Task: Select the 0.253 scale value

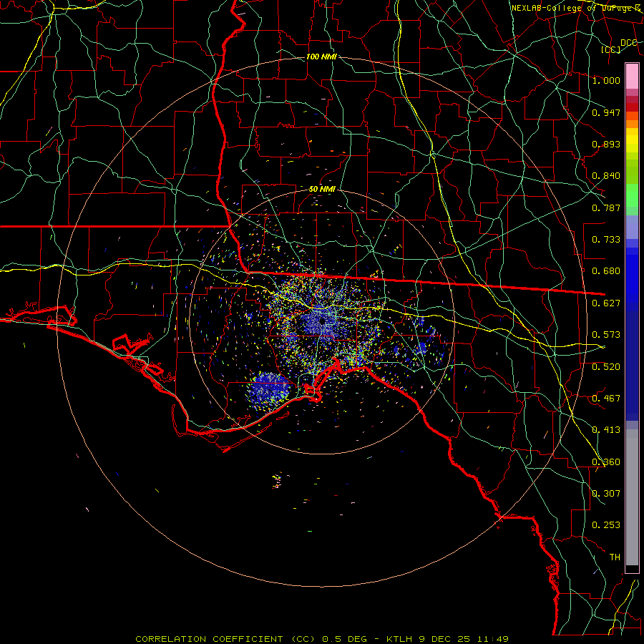Action: click(606, 525)
